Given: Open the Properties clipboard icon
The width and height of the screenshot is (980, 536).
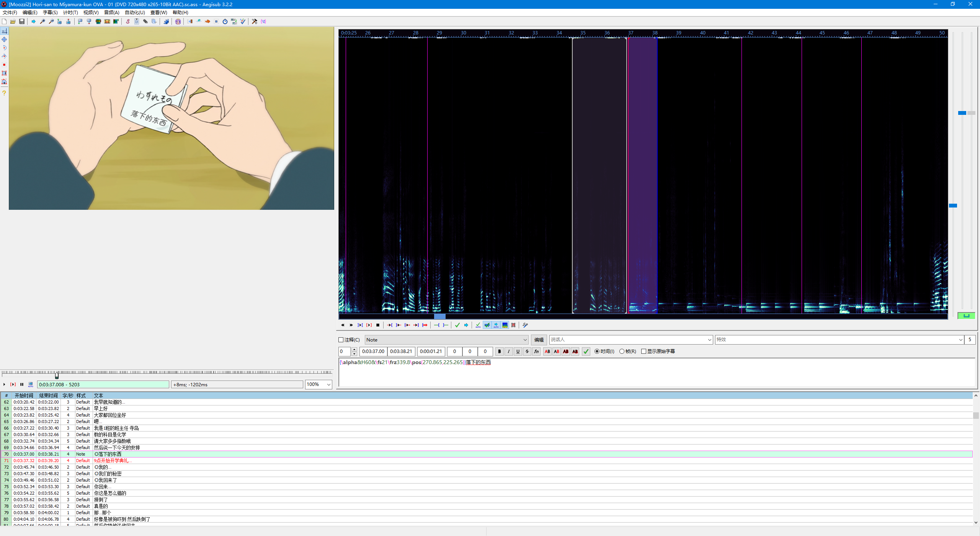Looking at the screenshot, I should (137, 21).
